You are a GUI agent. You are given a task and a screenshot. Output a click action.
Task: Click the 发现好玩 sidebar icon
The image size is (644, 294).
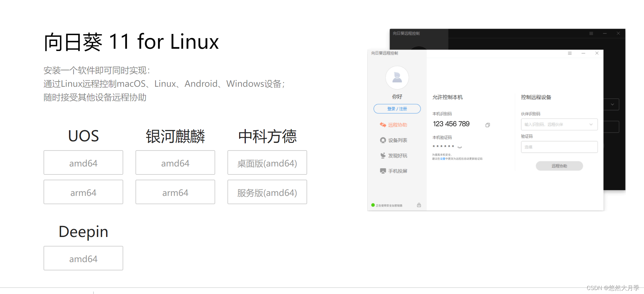pyautogui.click(x=383, y=155)
